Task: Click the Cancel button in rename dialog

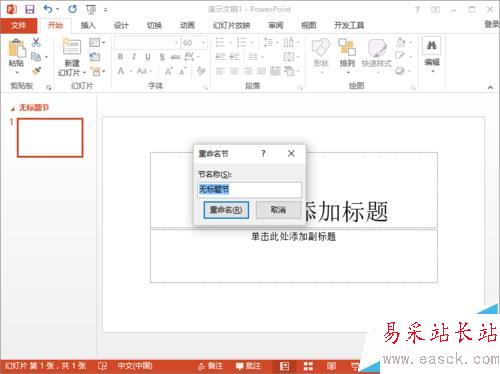Action: (278, 210)
